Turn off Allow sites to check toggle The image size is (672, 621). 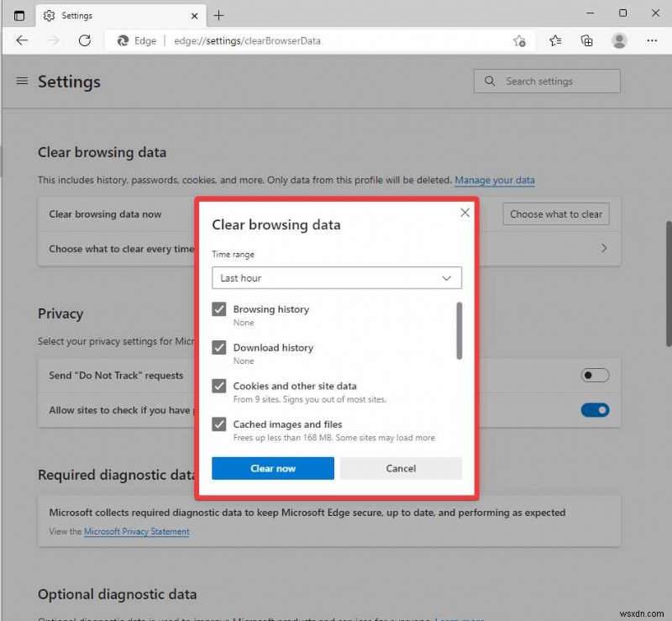[595, 410]
